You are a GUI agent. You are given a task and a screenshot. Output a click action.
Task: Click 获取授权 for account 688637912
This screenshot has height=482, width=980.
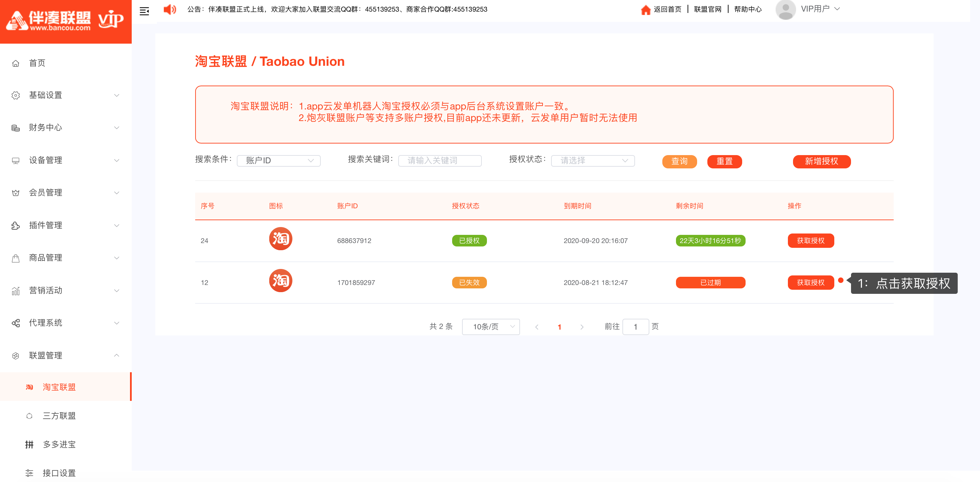click(811, 241)
